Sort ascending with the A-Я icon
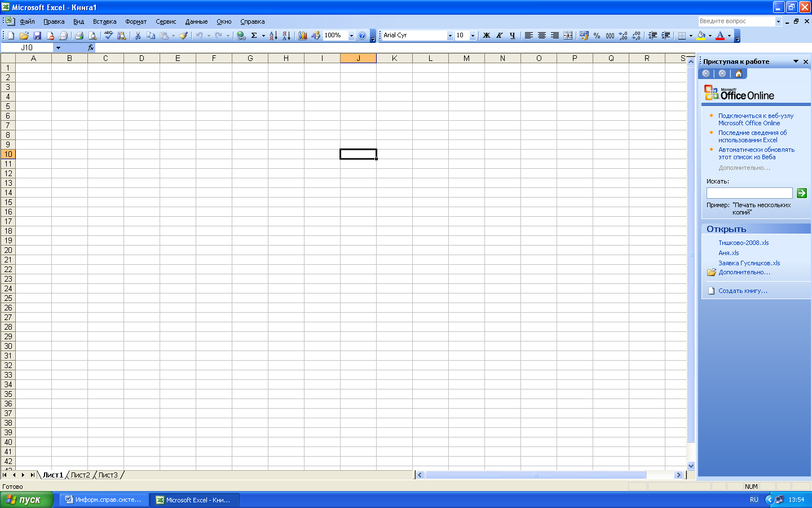Screen dimensions: 812x508 (273, 36)
